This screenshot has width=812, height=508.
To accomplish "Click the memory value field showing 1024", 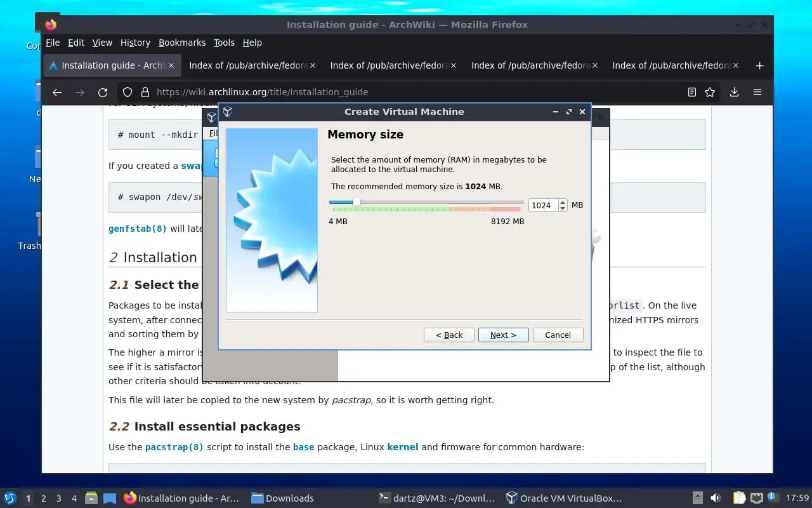I will [543, 205].
